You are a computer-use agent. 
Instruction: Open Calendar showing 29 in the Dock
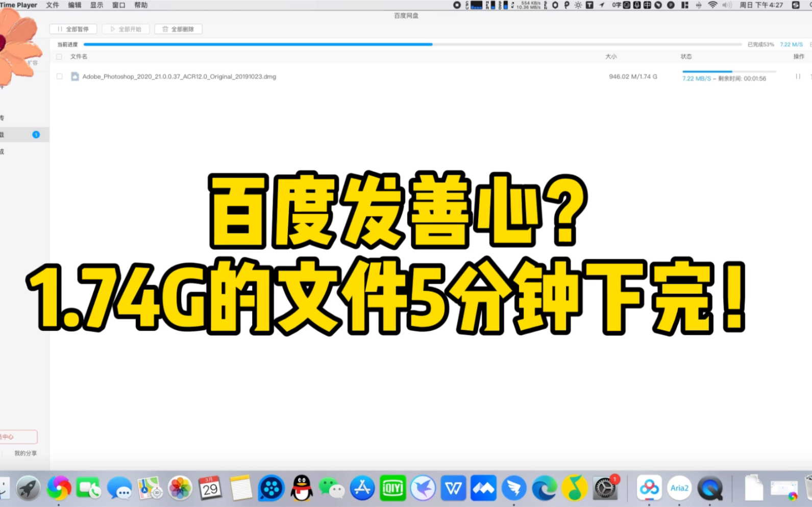(x=210, y=488)
